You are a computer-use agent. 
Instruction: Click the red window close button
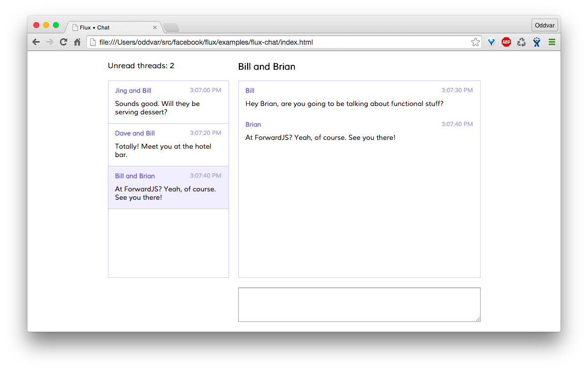(x=36, y=25)
